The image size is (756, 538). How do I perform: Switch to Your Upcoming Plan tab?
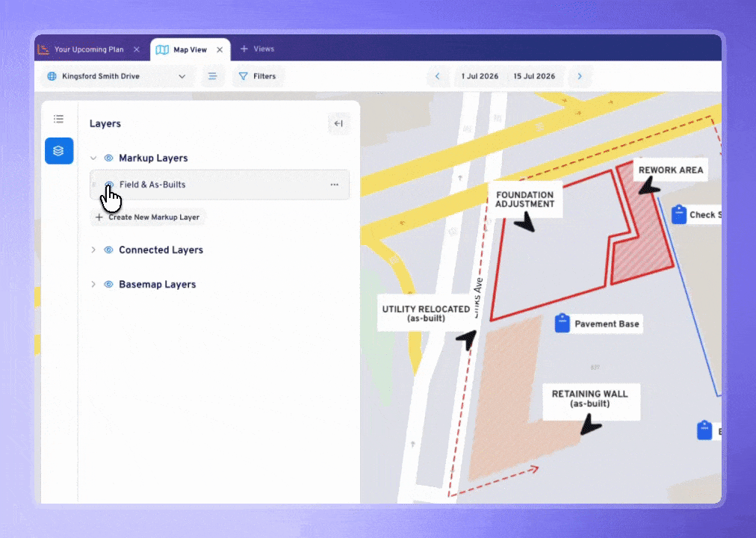click(89, 49)
